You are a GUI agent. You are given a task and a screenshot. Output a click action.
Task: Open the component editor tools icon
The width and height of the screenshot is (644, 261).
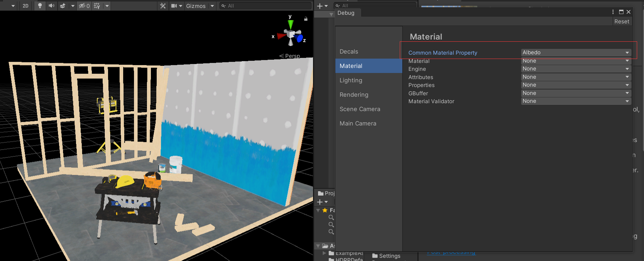point(163,6)
